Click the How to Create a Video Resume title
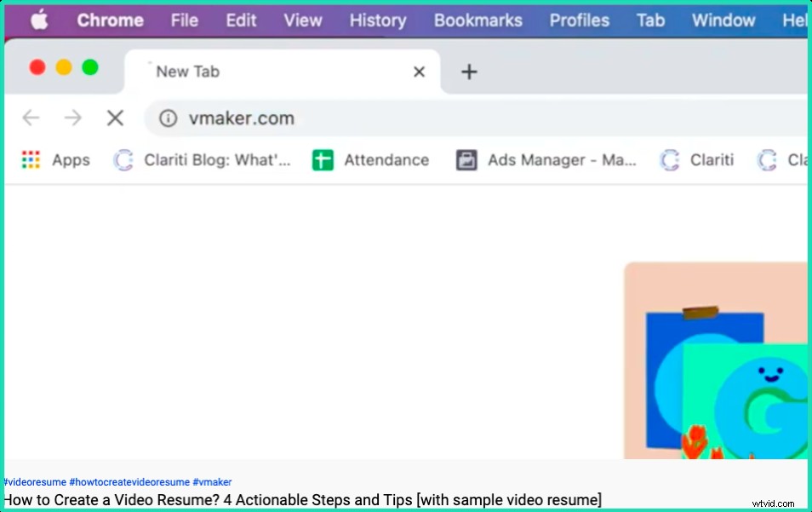 point(303,500)
